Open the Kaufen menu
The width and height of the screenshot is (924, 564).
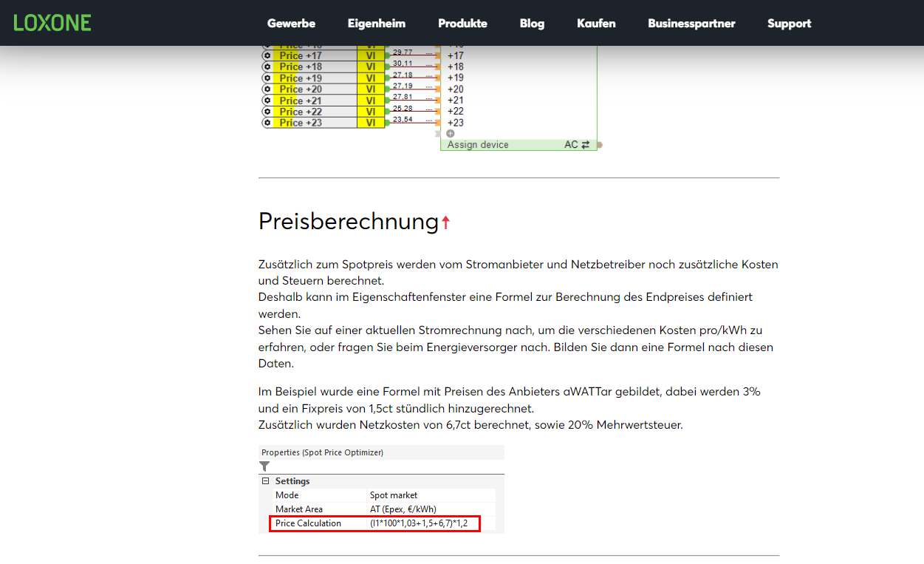point(596,23)
